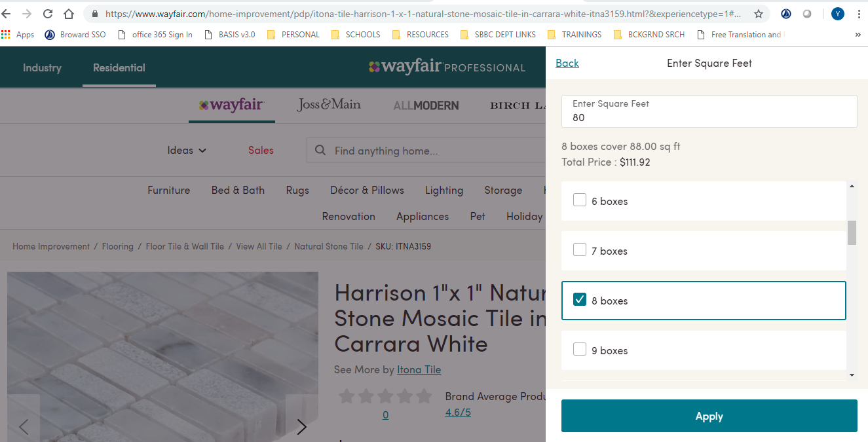
Task: Switch to the Industry tab
Action: point(42,67)
